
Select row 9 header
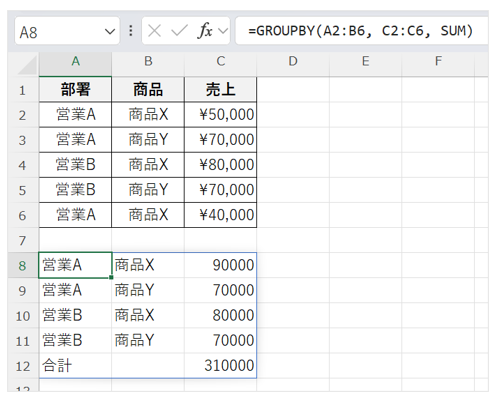tap(23, 290)
